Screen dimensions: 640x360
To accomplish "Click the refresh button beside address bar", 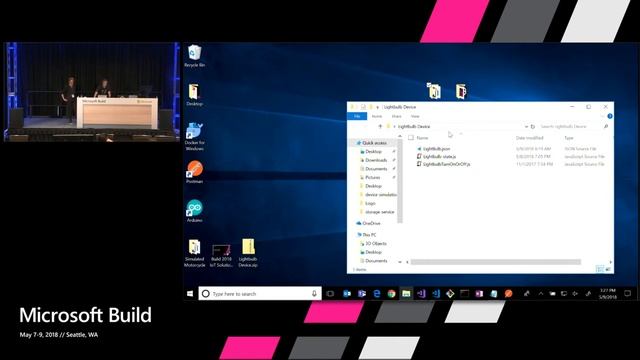I will (x=532, y=127).
